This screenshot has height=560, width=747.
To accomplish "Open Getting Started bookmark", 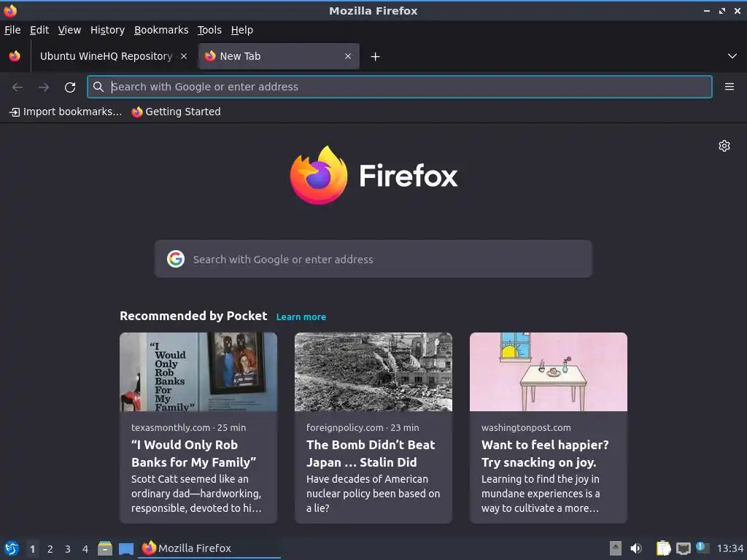I will 177,112.
